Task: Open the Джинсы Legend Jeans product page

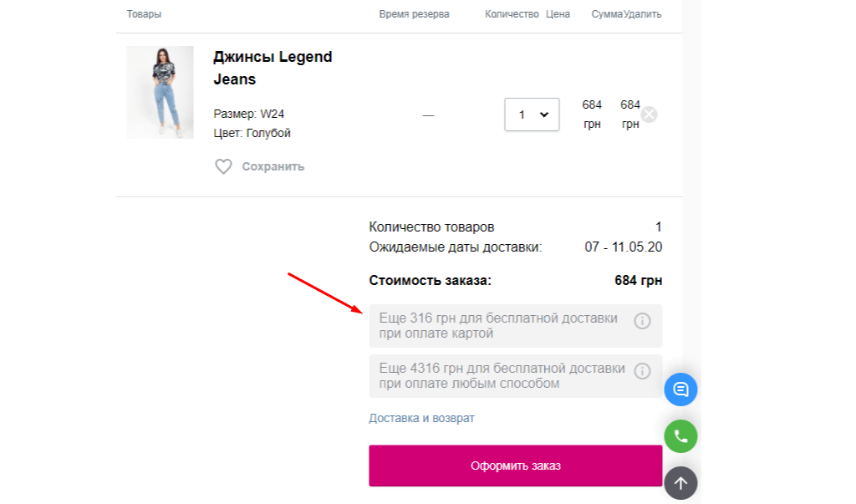Action: [x=272, y=67]
